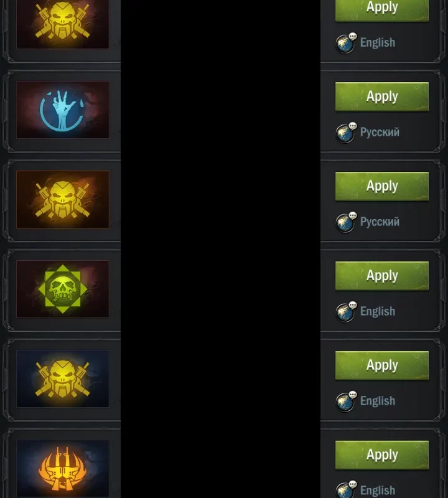The image size is (448, 498).
Task: Hit the topmost partially visible Apply button
Action: [382, 11]
